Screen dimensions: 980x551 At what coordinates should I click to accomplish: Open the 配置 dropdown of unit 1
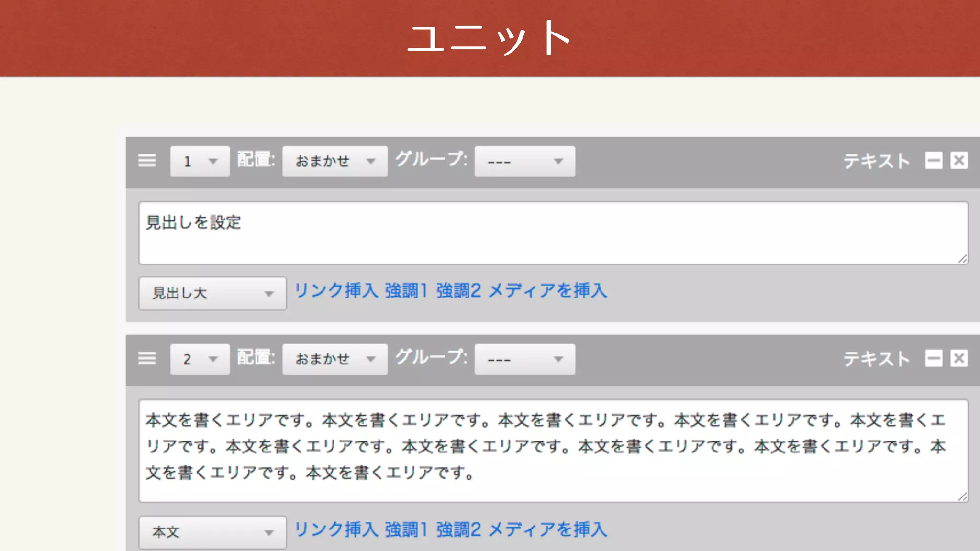(x=335, y=162)
